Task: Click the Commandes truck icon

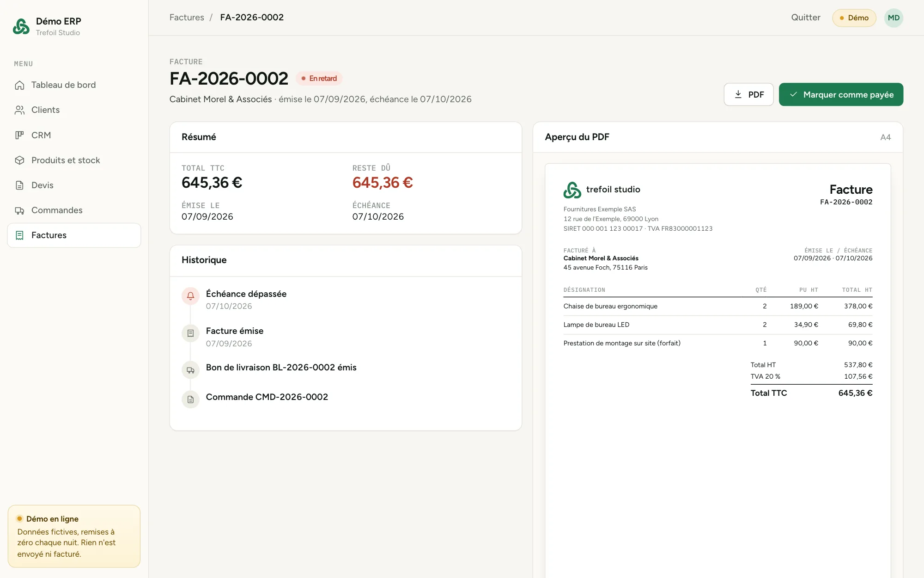Action: [x=19, y=210]
